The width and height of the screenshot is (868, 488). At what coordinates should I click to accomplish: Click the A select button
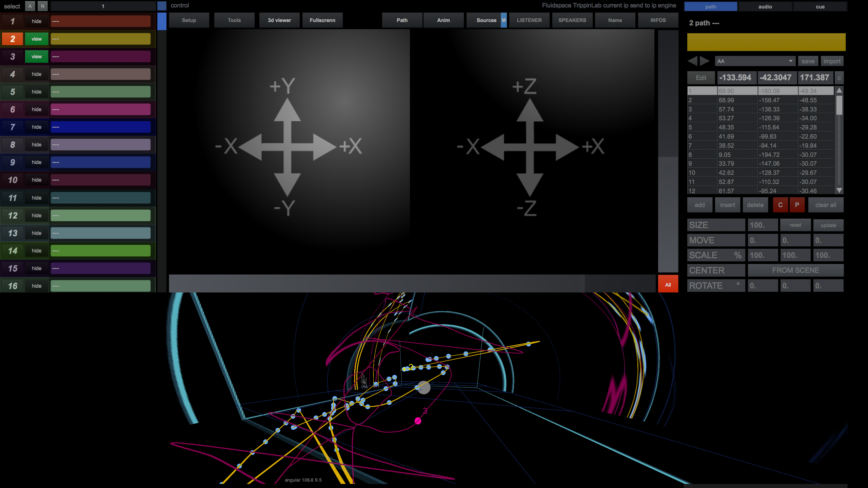[30, 6]
